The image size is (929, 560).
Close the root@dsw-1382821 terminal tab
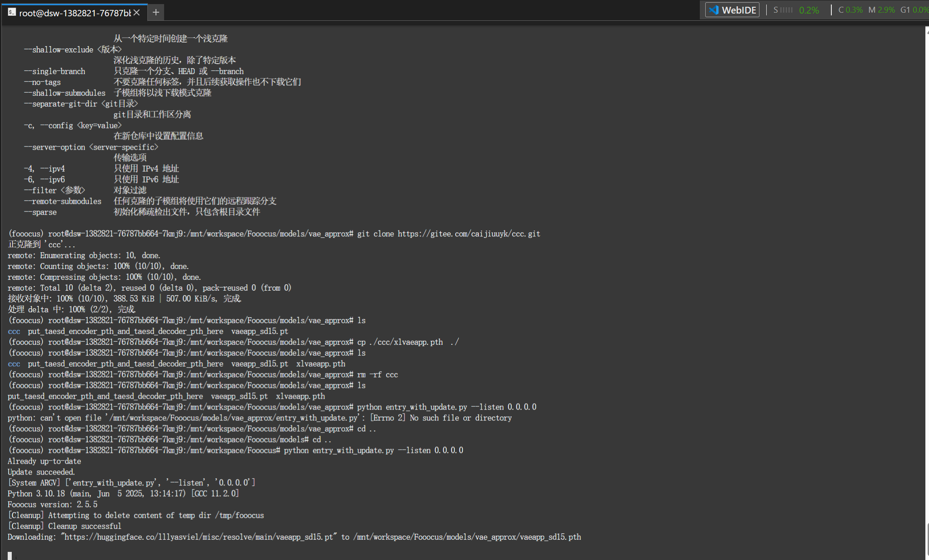tap(137, 12)
